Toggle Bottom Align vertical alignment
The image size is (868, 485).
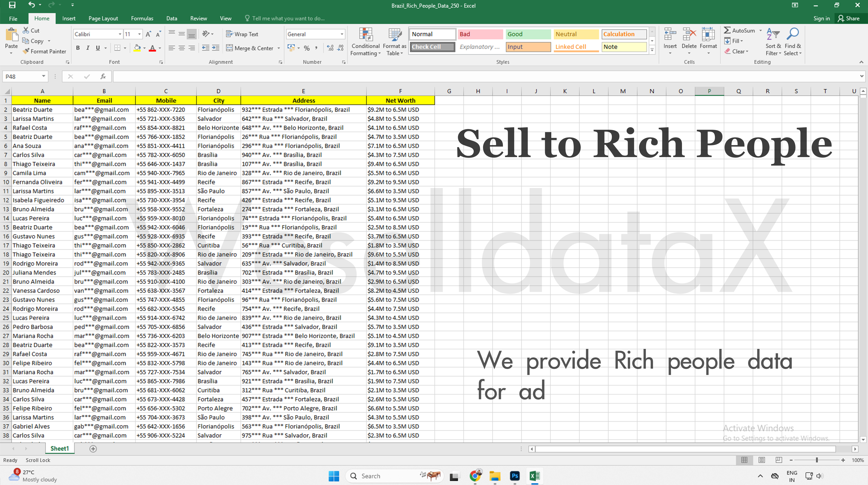[192, 34]
